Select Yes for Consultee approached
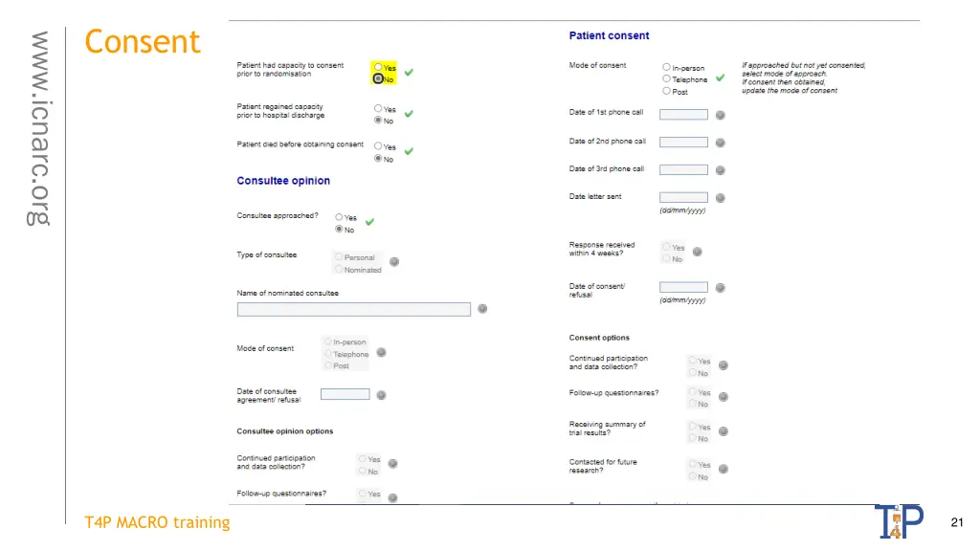Image resolution: width=980 pixels, height=551 pixels. 339,217
